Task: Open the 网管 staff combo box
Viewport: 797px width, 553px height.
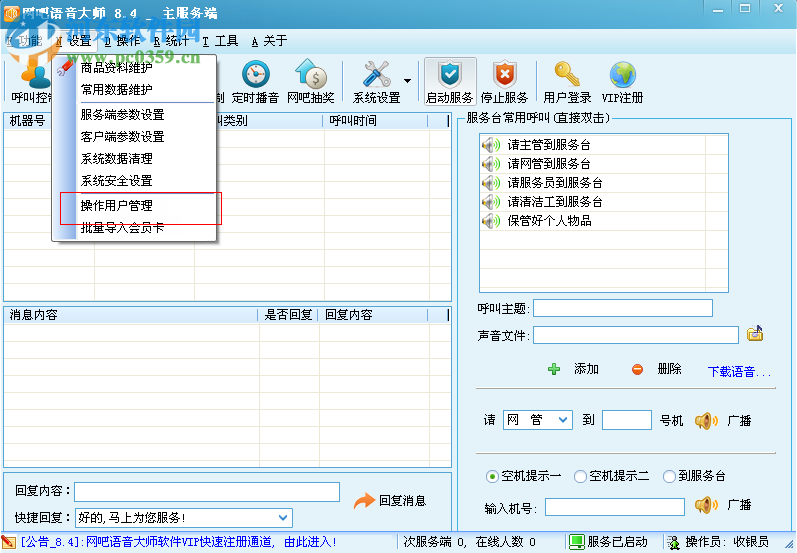Action: (538, 420)
